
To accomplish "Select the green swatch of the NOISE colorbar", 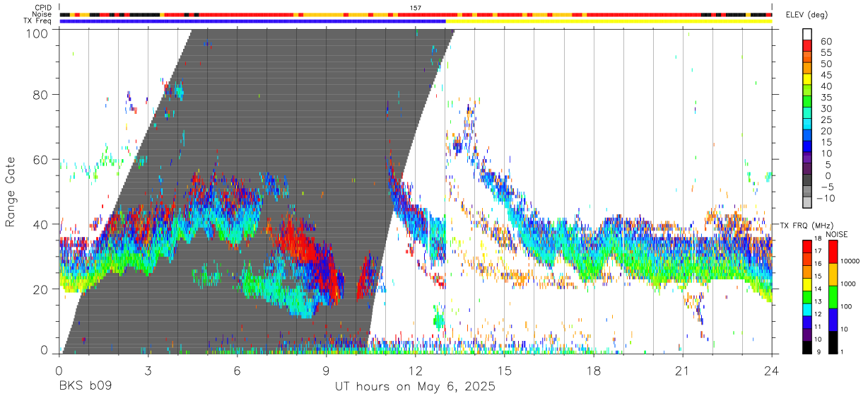I will pyautogui.click(x=832, y=296).
